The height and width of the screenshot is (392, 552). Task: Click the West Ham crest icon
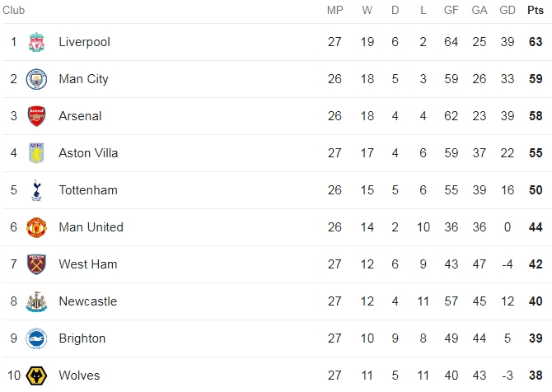36,264
